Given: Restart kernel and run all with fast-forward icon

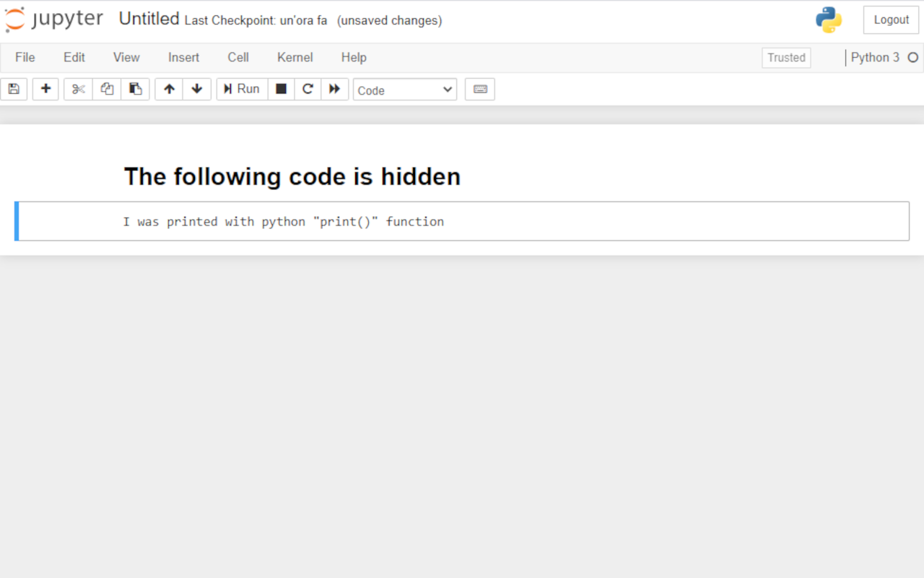Looking at the screenshot, I should pyautogui.click(x=334, y=89).
